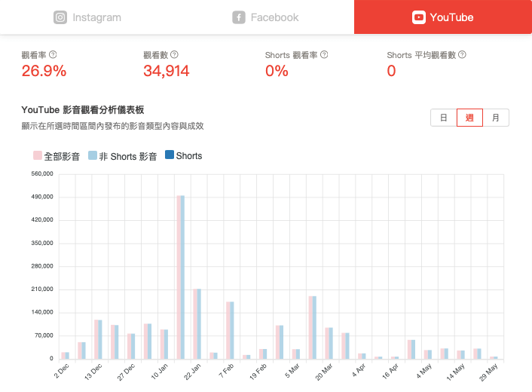Viewport: 532px width, 392px height.
Task: Click the 29 May x-axis label
Action: click(x=488, y=372)
